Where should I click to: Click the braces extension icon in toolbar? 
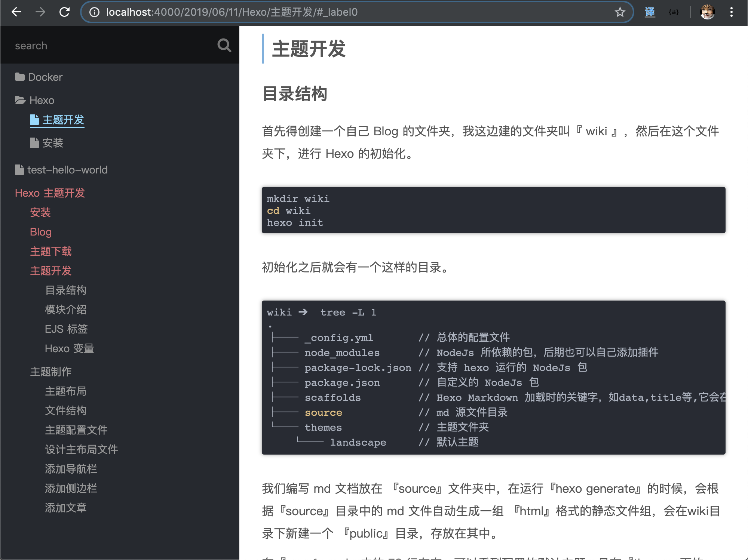click(674, 12)
